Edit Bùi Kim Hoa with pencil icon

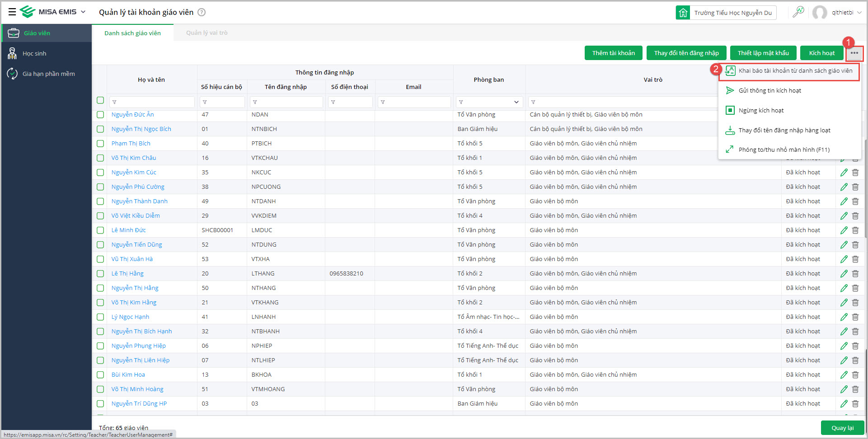(x=844, y=375)
